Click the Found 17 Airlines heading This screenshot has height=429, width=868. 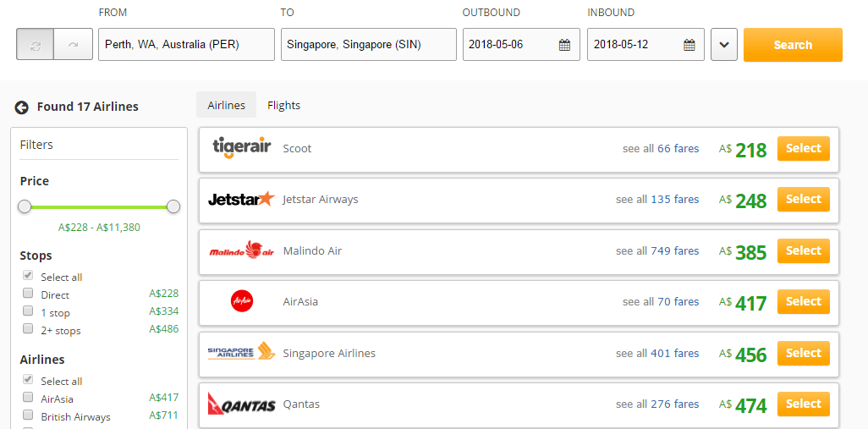pos(87,107)
